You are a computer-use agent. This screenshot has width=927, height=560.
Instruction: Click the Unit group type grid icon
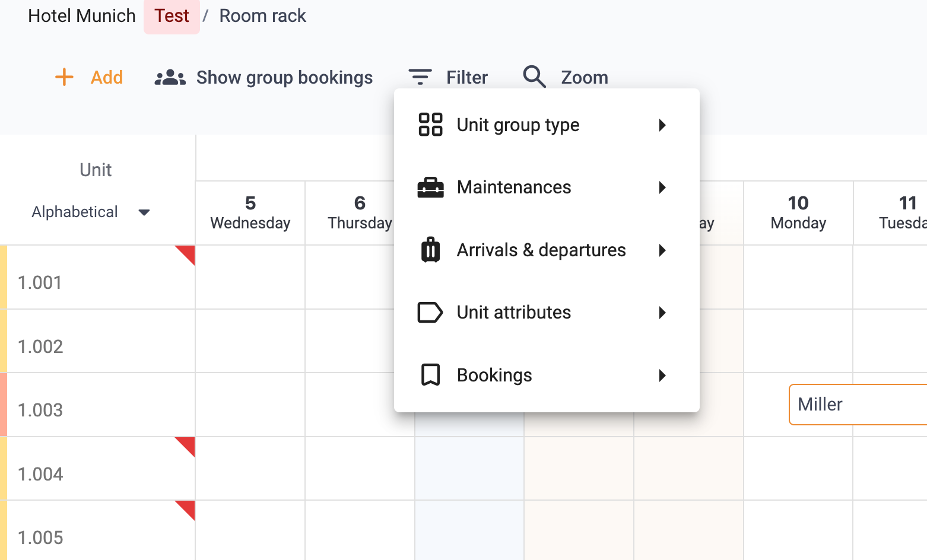[x=430, y=125]
